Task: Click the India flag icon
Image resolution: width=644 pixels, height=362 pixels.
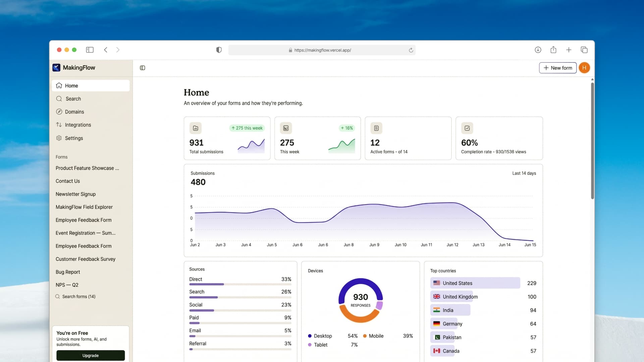Action: point(436,310)
